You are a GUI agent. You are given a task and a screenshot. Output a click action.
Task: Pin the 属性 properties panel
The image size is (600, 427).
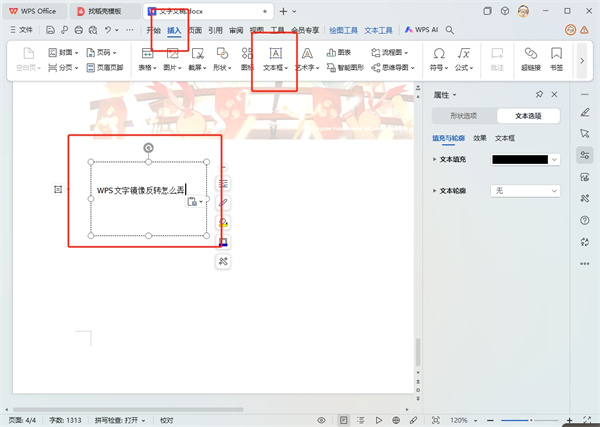[539, 95]
